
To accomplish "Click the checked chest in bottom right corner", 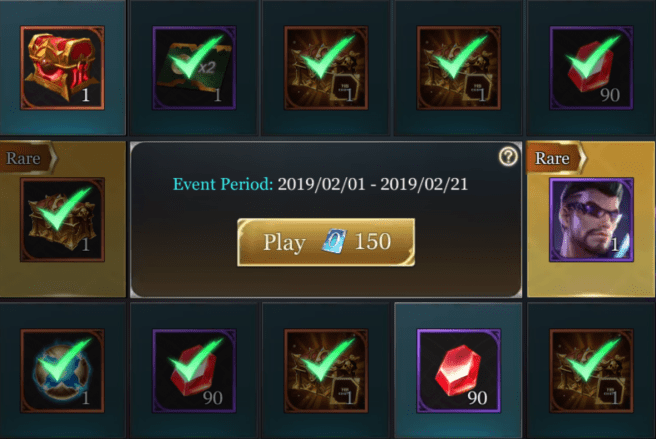I will click(591, 371).
